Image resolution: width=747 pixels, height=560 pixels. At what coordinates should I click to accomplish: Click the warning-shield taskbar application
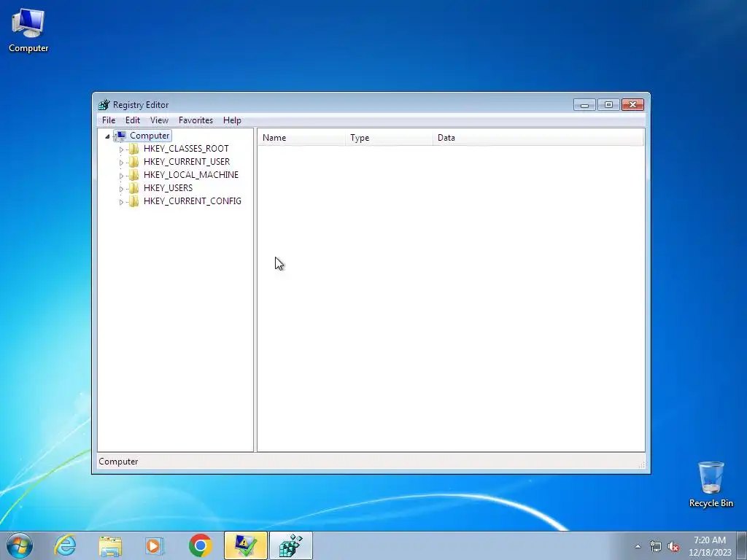point(245,545)
